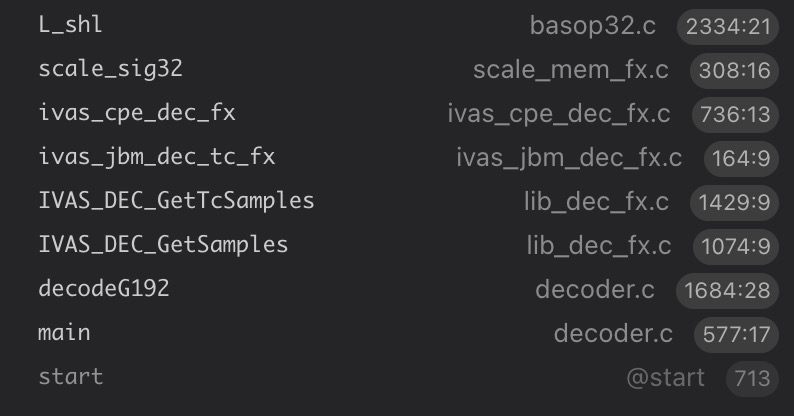Screen dimensions: 794x416
Task: Select the IVAS_DEC_GetTcSamples stack frame
Action: [176, 201]
